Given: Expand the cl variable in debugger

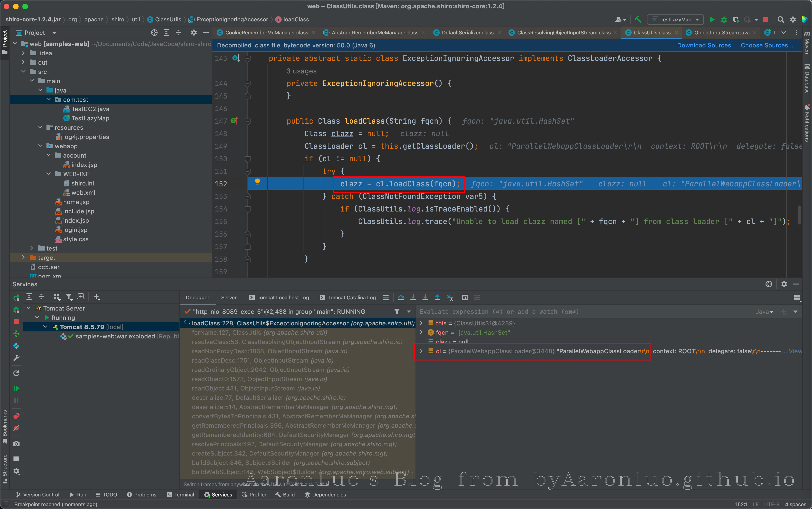Looking at the screenshot, I should 421,351.
